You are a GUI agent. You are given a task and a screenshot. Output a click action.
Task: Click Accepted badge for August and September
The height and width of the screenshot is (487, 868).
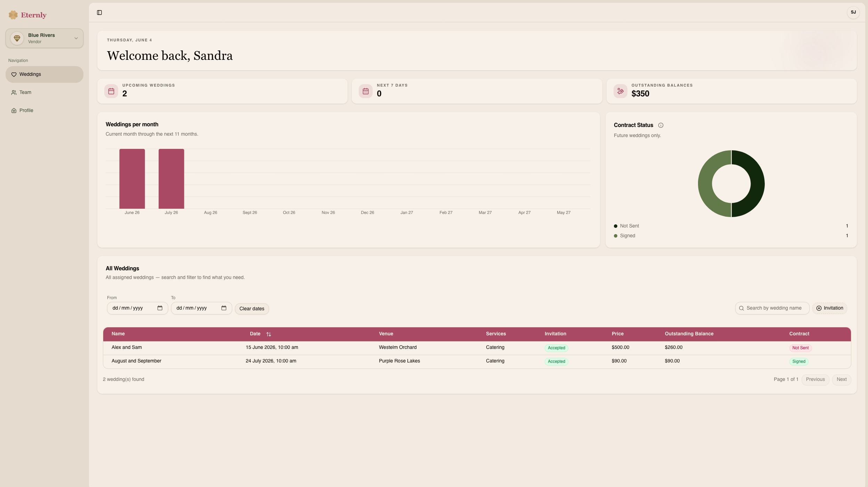click(556, 361)
